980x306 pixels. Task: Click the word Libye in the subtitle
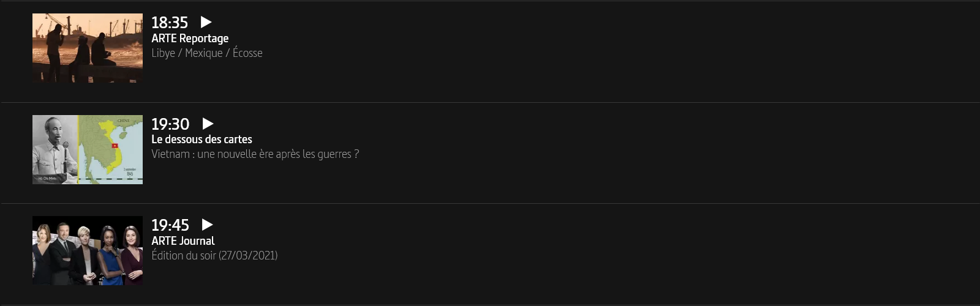[163, 53]
